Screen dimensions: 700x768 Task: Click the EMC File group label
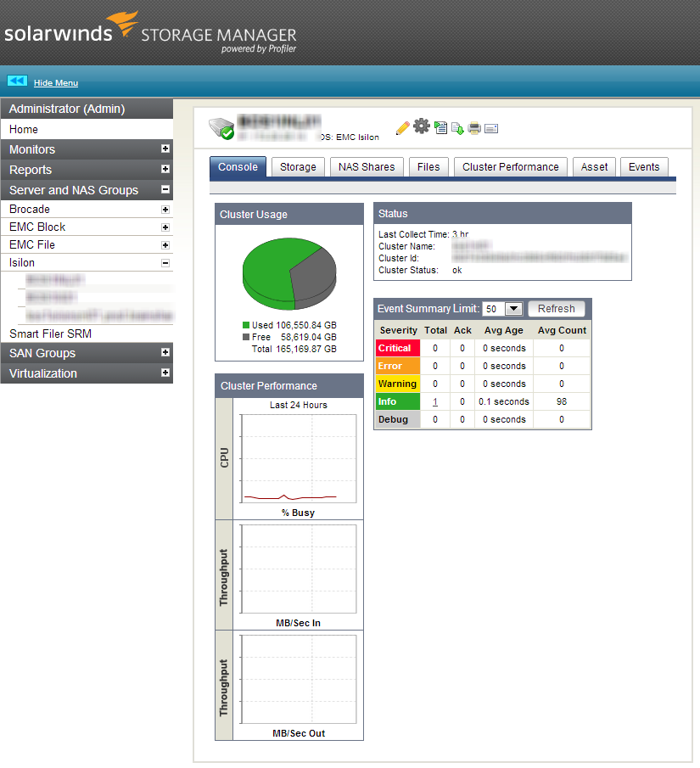[32, 244]
